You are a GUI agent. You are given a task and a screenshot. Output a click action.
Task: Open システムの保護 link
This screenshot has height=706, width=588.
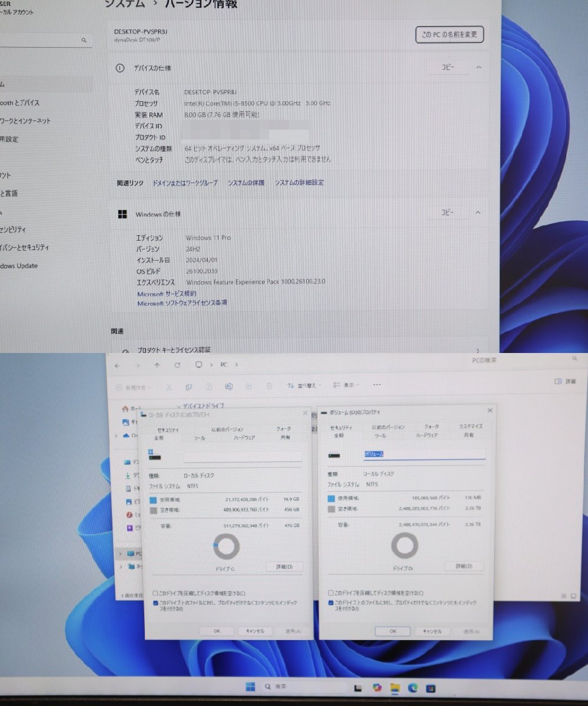click(246, 183)
